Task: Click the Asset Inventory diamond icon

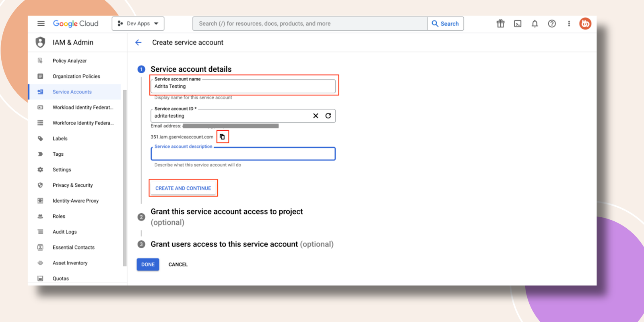Action: click(40, 263)
